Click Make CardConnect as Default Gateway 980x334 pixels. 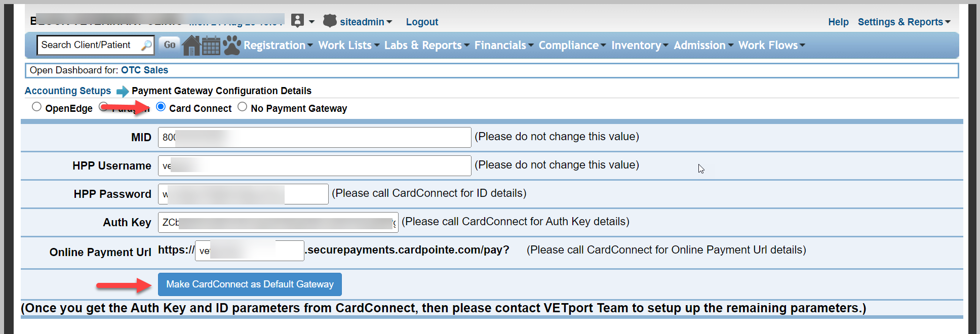coord(250,284)
